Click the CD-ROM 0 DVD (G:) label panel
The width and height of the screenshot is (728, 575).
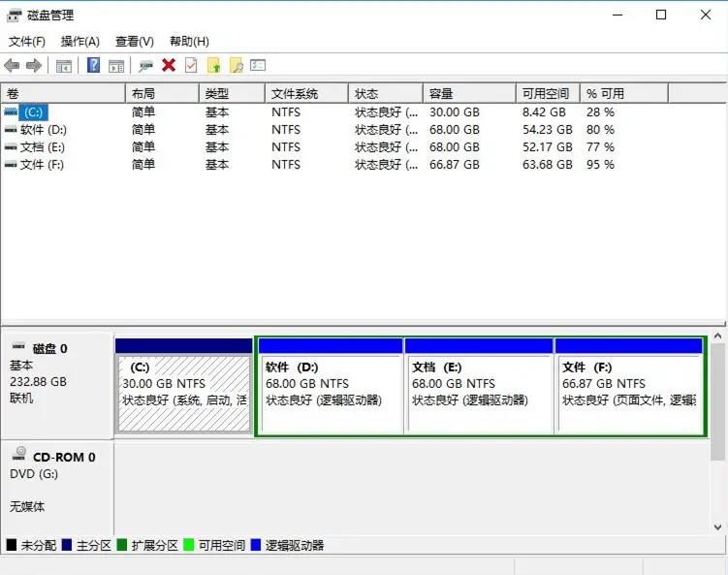tap(57, 488)
